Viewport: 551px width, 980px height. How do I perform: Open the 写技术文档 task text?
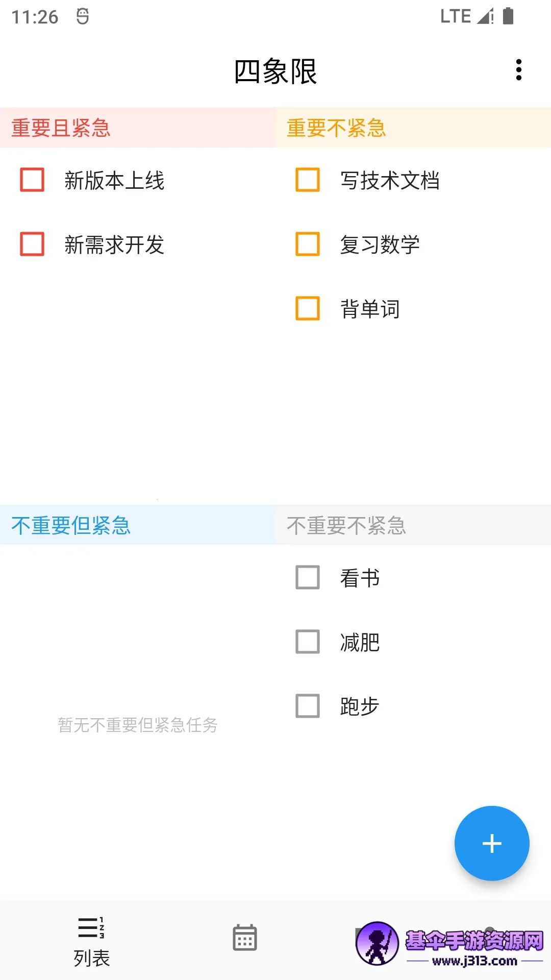pos(390,181)
